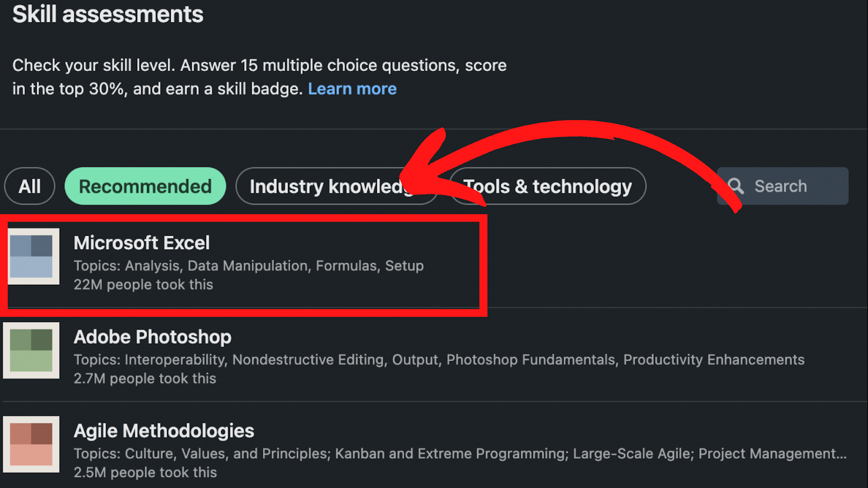This screenshot has width=868, height=488.
Task: Click the Microsoft Excel assessment icon
Action: (x=33, y=256)
